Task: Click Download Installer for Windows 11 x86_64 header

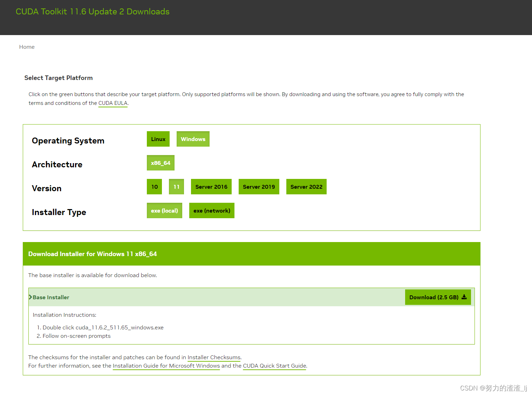Action: [x=93, y=254]
